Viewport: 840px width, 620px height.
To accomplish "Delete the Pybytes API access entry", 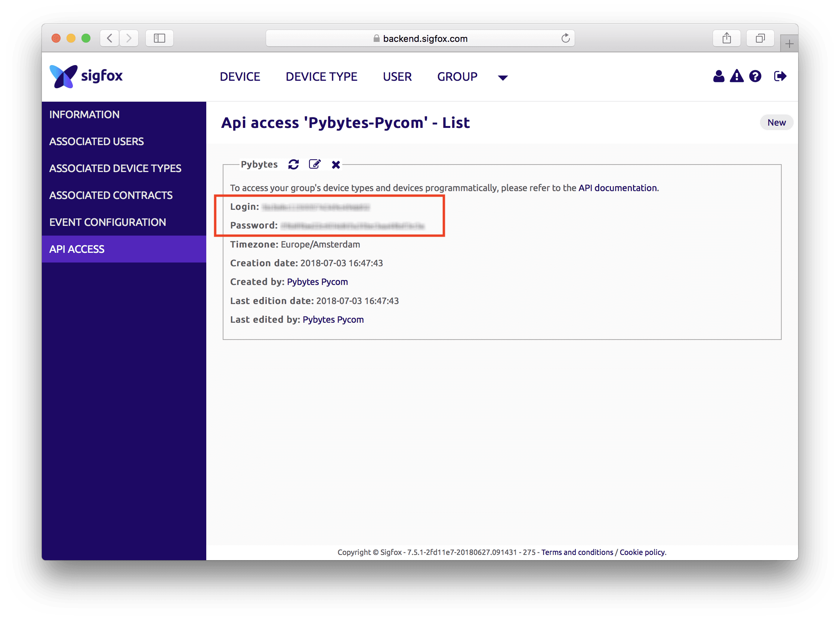I will (x=336, y=165).
